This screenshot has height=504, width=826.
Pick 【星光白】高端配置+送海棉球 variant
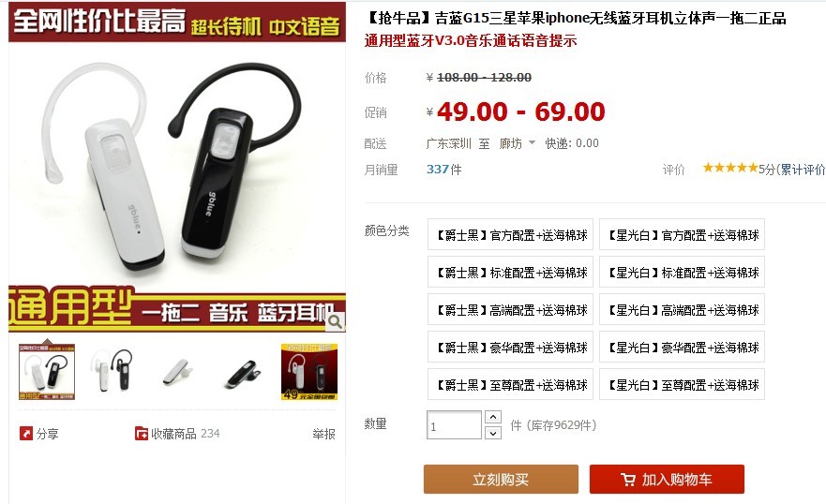click(683, 310)
